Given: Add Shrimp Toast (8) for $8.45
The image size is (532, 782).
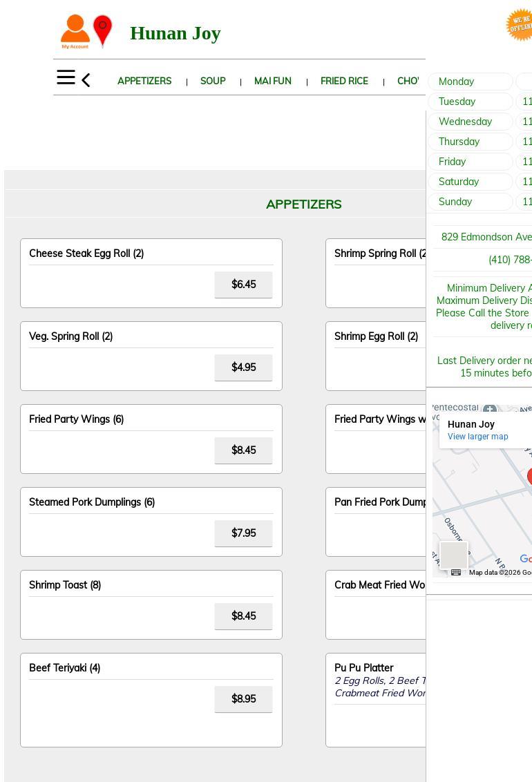Looking at the screenshot, I should (x=243, y=616).
